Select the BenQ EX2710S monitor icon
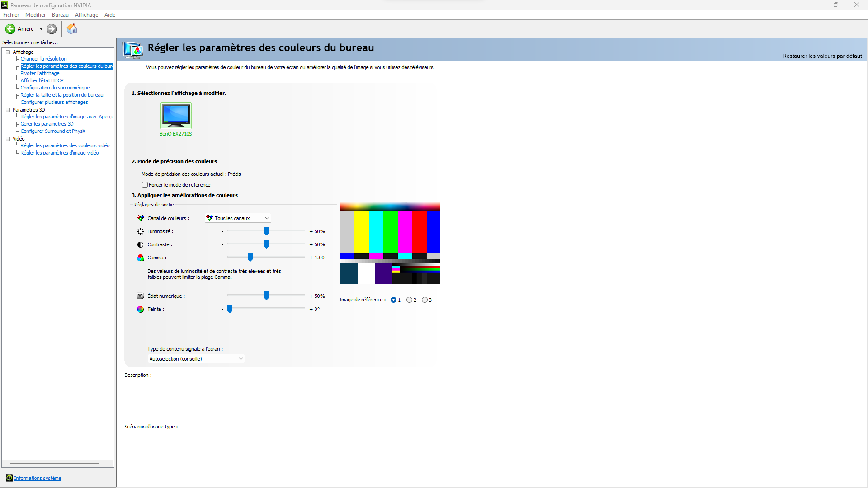 point(176,116)
